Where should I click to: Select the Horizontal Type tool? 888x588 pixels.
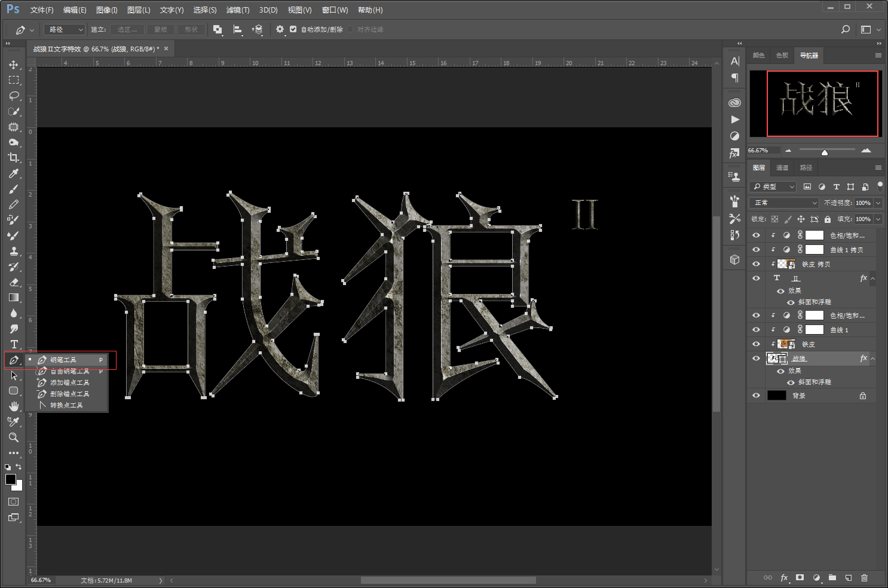coord(14,344)
